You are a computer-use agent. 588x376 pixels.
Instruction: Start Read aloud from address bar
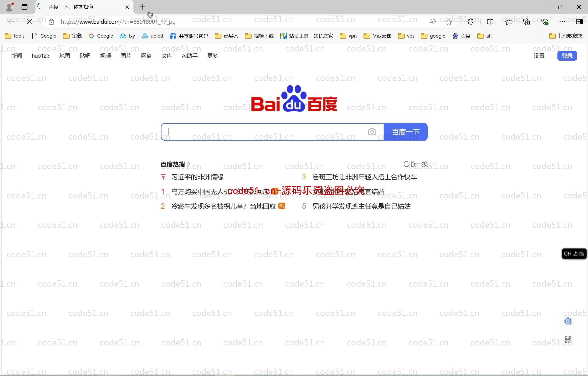tap(432, 22)
